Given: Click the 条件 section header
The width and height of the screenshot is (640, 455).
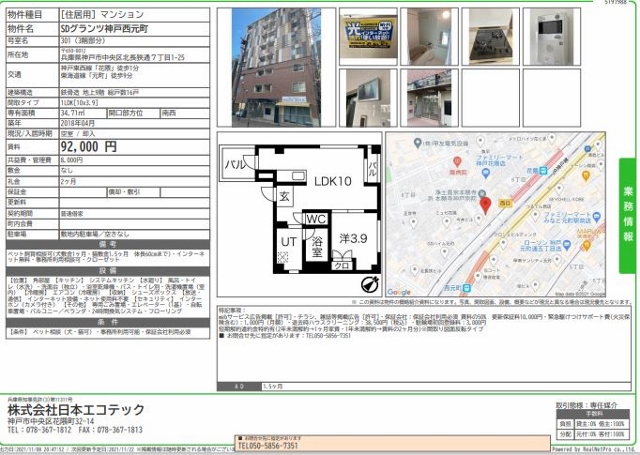Looking at the screenshot, I should 108,322.
